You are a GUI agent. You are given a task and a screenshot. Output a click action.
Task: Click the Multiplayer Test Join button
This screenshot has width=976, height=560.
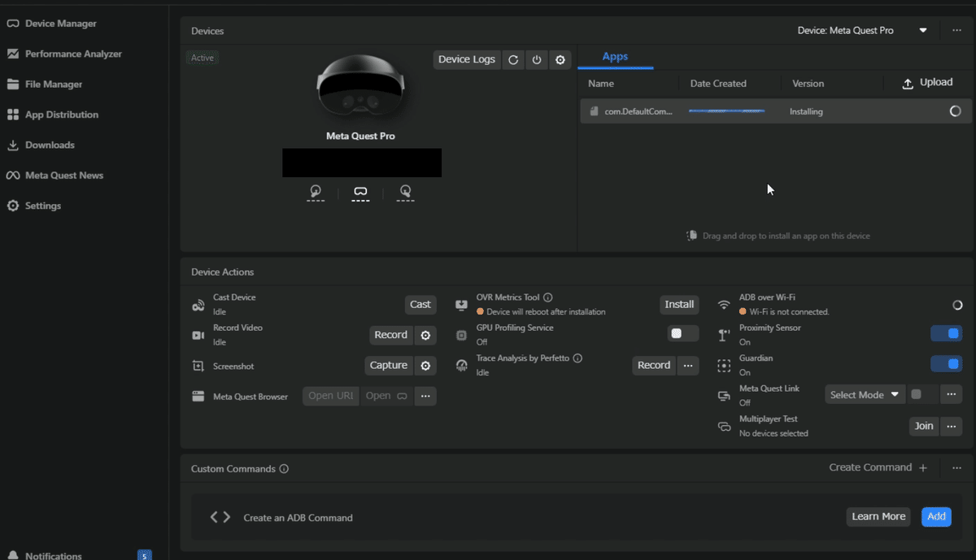[924, 426]
